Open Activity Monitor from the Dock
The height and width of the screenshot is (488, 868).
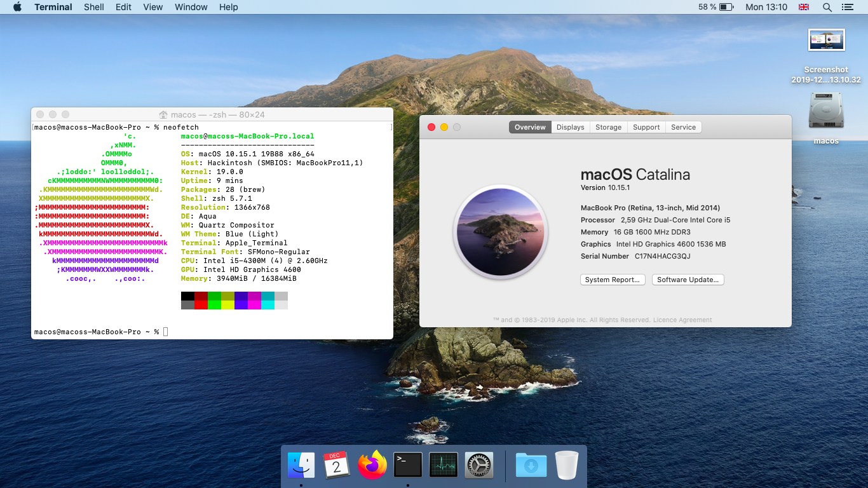[444, 465]
